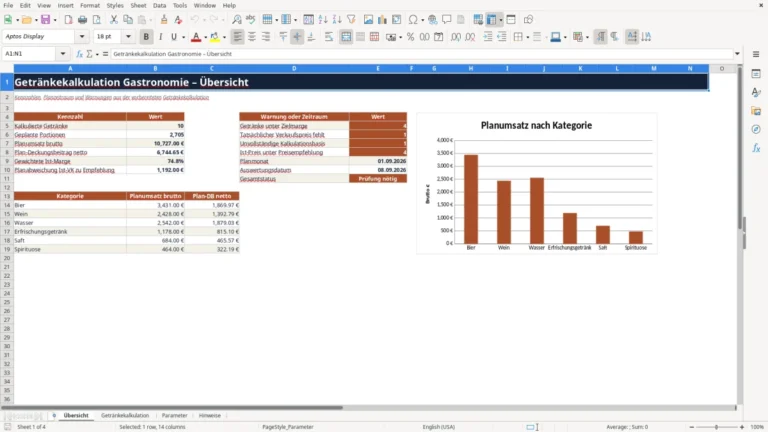Open the sidebar Gallery icon
The width and height of the screenshot is (768, 432).
[x=756, y=111]
